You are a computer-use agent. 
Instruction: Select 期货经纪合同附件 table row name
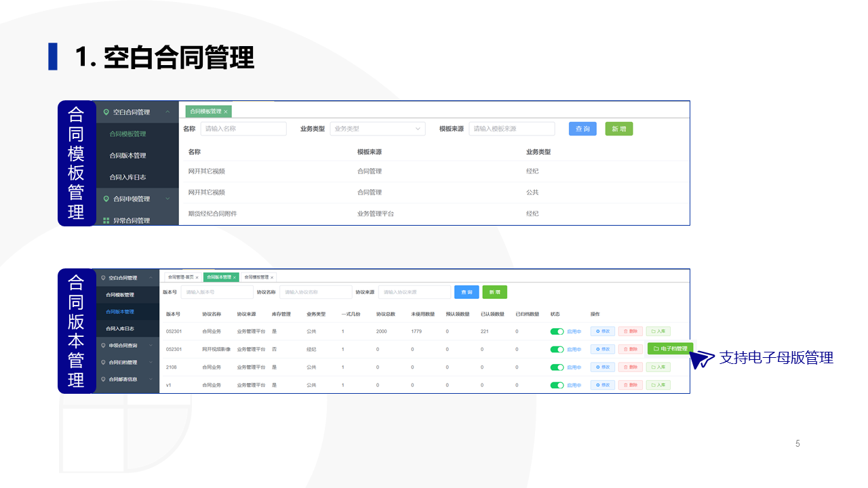click(213, 213)
